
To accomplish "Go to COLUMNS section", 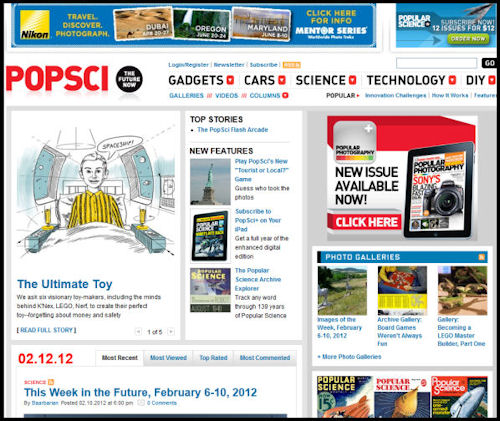I will tap(265, 96).
